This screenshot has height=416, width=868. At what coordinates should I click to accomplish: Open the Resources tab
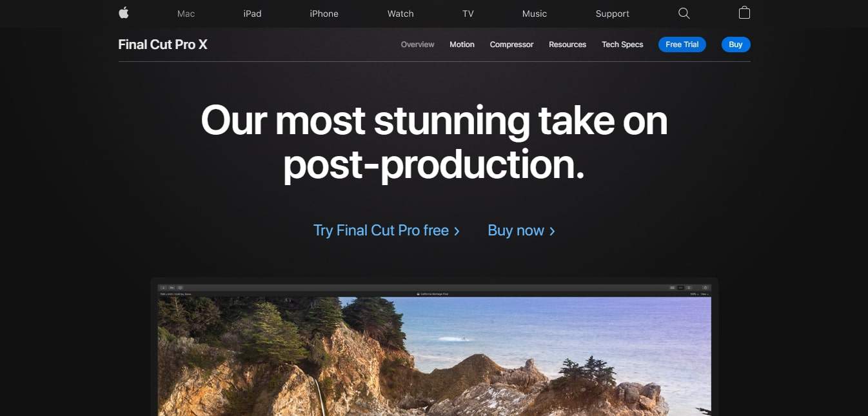click(567, 45)
